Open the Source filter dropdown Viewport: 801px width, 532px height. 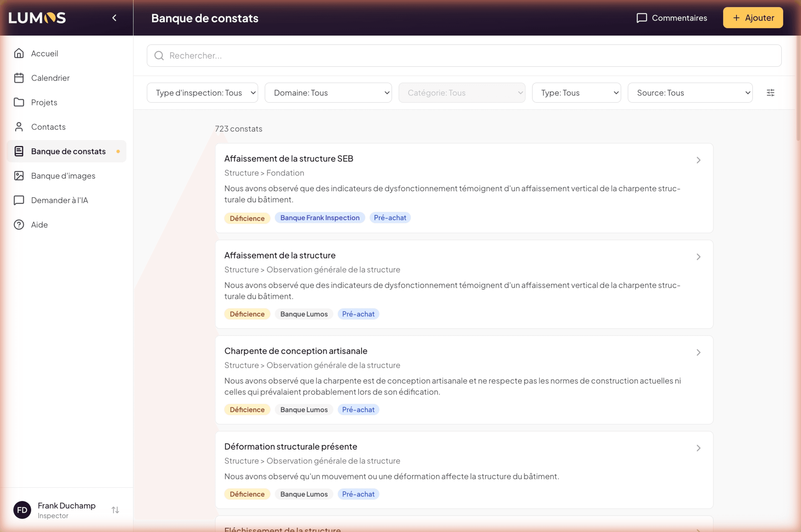coord(690,93)
